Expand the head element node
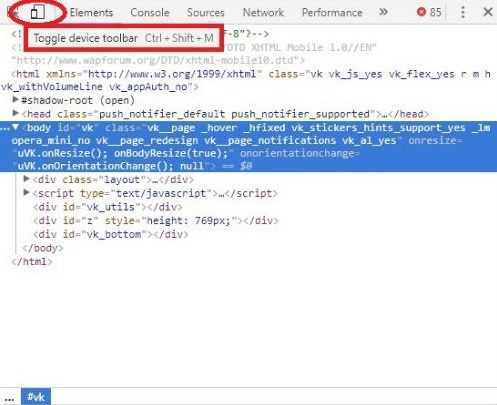 pos(15,113)
